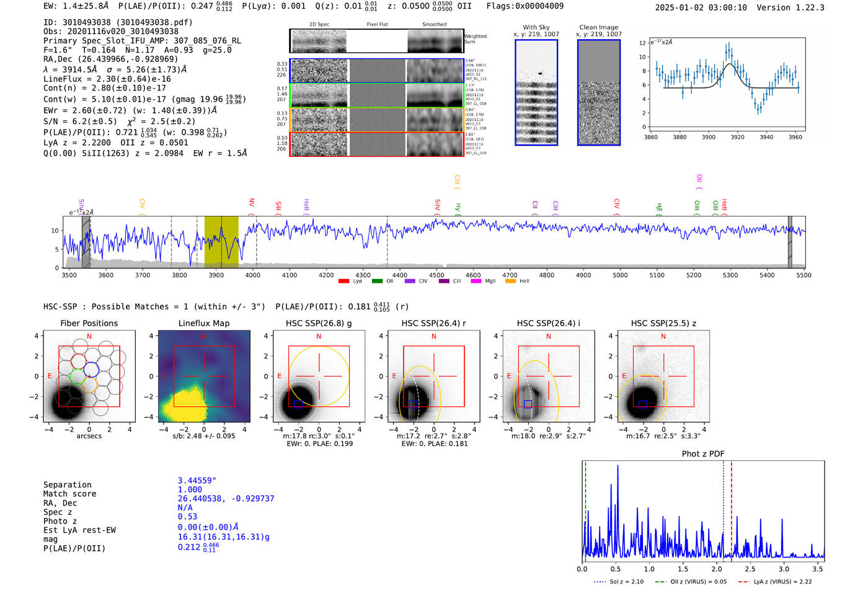
Task: Click the Phot z PDF plot
Action: 703,511
